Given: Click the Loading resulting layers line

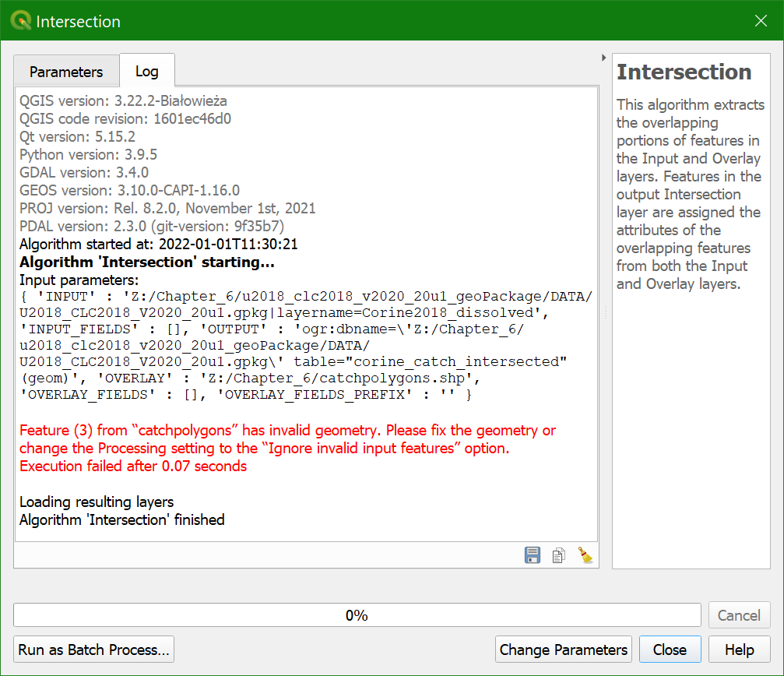Looking at the screenshot, I should tap(97, 502).
